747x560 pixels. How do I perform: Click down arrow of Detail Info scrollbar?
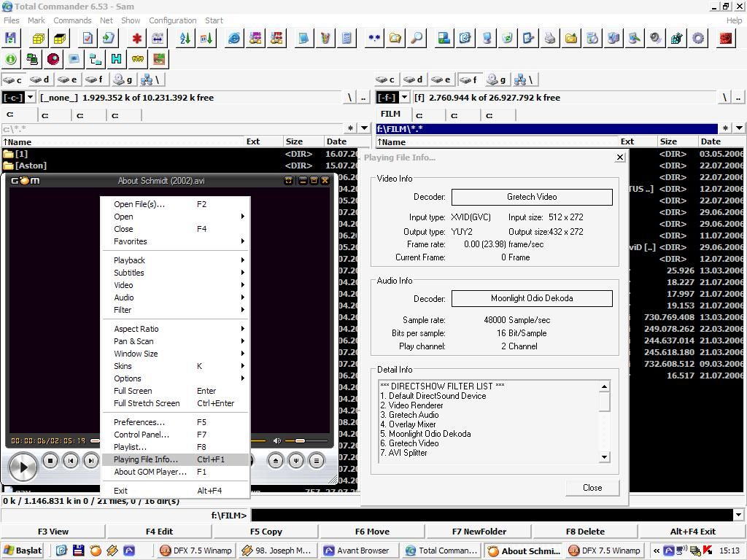click(604, 457)
